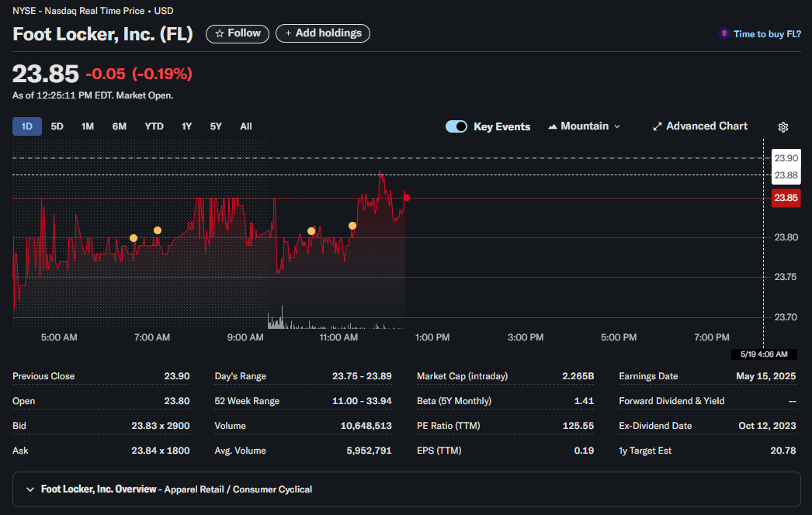Screen dimensions: 812x515
Task: Click the 23.90 price label on axis
Action: [x=786, y=158]
